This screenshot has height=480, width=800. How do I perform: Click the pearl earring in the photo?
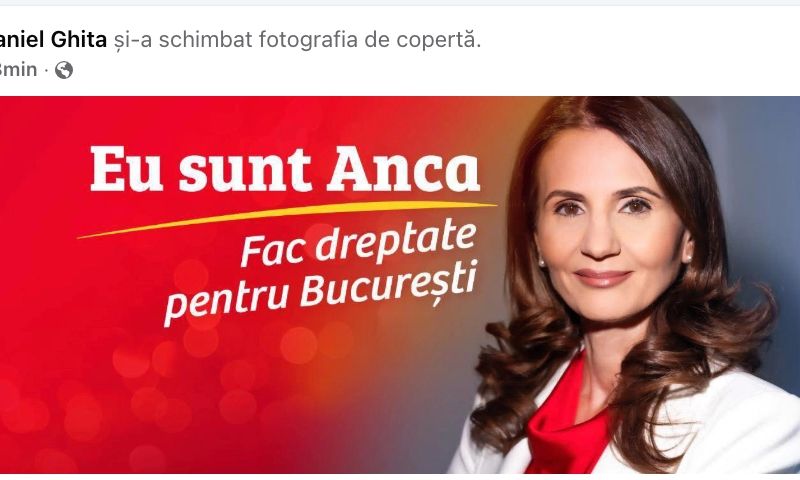pyautogui.click(x=542, y=263)
